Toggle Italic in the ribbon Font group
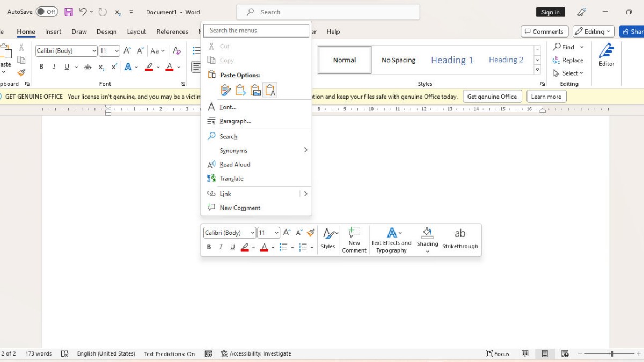 pyautogui.click(x=54, y=67)
